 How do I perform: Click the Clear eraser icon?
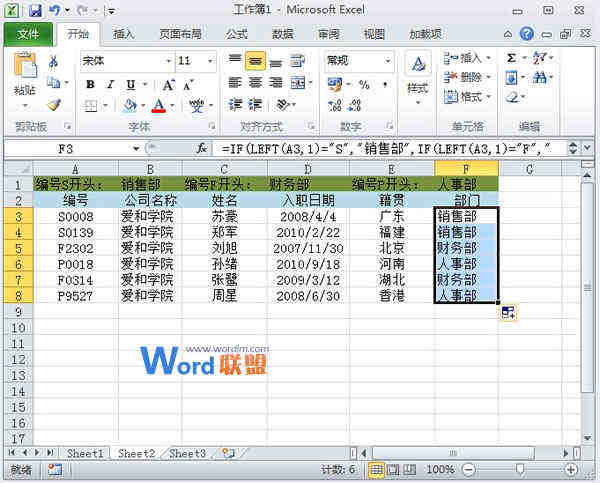coord(512,97)
